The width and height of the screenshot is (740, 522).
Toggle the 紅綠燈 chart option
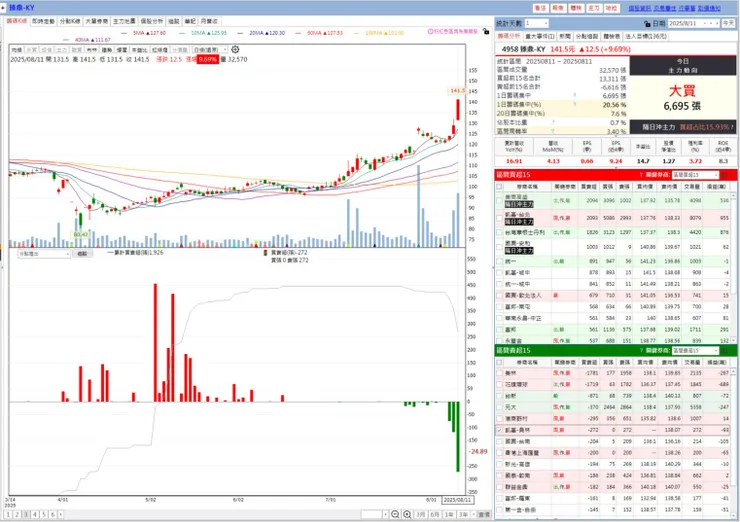coord(160,50)
